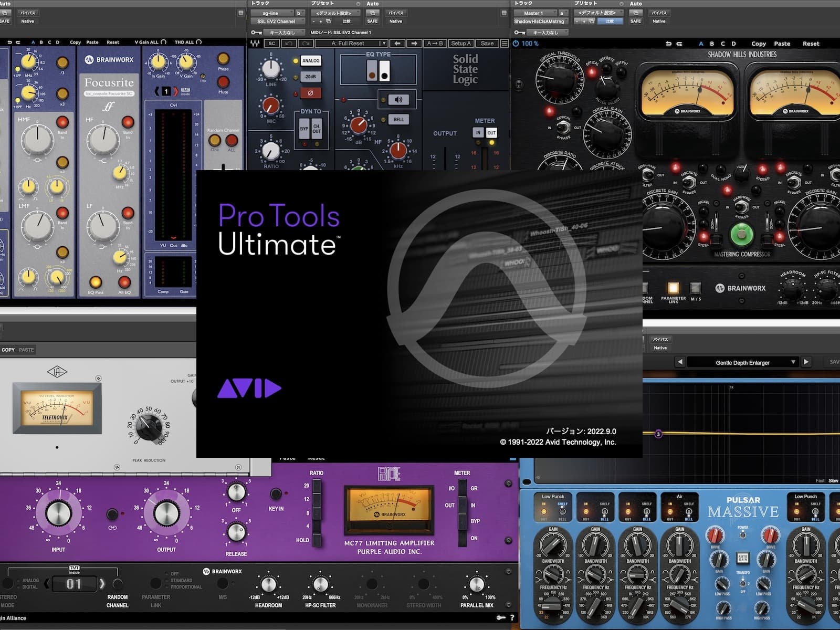Click the HF Band In red button
This screenshot has height=630, width=840.
[x=128, y=122]
